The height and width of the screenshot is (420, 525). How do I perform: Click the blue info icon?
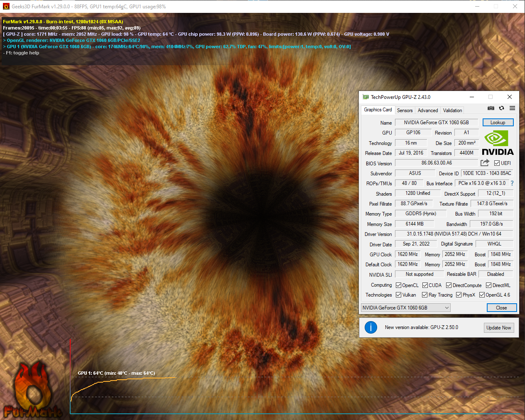[x=370, y=327]
